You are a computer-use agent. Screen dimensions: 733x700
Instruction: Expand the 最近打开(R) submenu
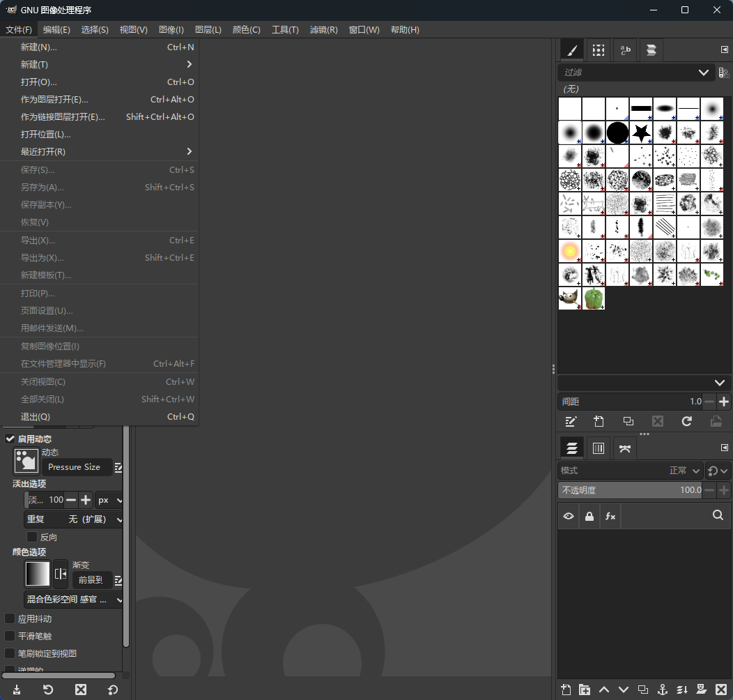pos(100,151)
